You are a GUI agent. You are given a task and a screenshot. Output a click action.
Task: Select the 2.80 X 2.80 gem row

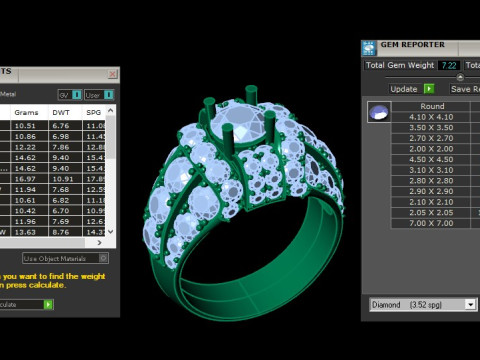[431, 181]
